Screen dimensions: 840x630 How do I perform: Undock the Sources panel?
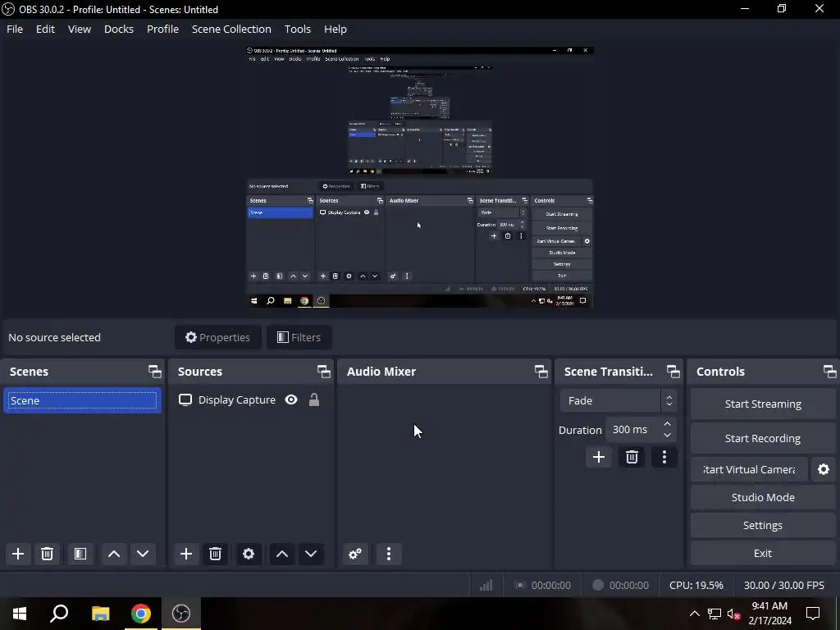323,372
